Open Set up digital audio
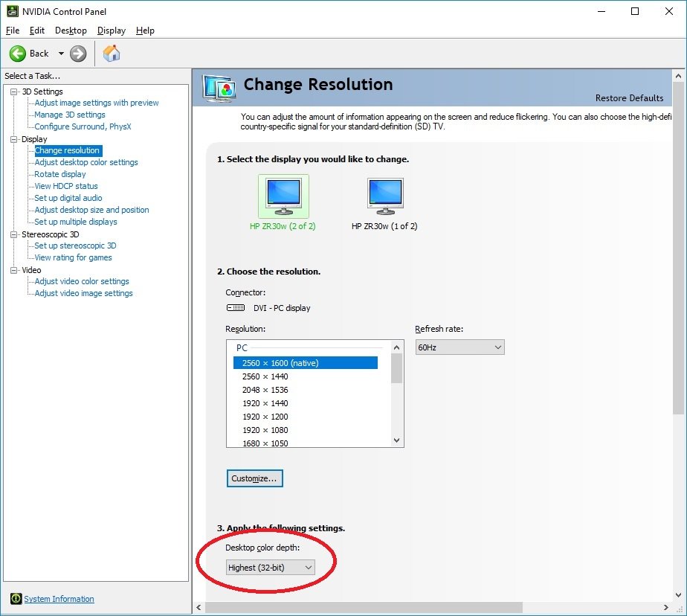The image size is (687, 616). [68, 198]
